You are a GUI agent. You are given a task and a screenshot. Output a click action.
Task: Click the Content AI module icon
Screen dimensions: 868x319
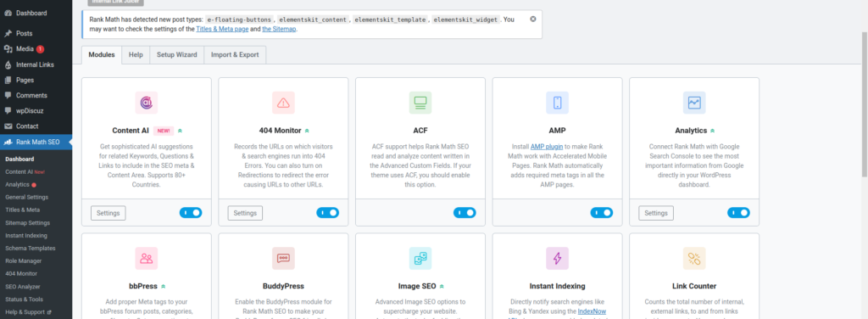[146, 103]
